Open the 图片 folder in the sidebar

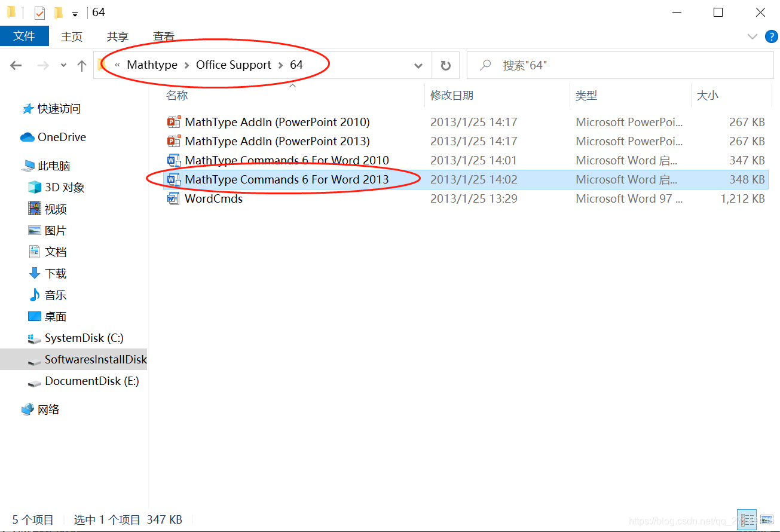coord(56,231)
